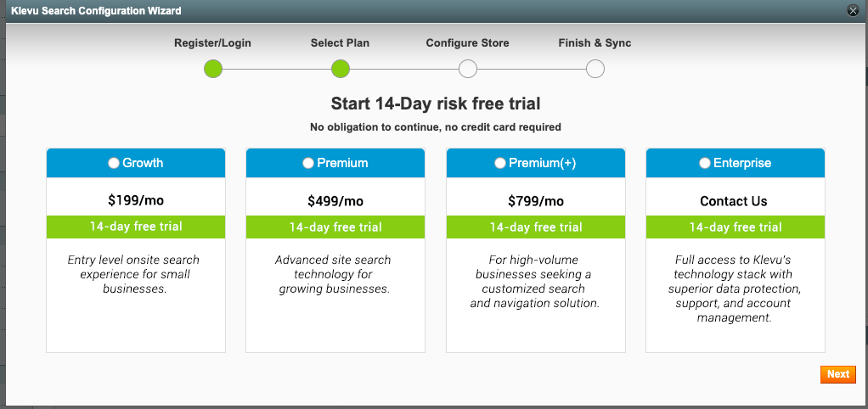Screen dimensions: 868x409
Task: Click the Finish & Sync step label
Action: 595,42
